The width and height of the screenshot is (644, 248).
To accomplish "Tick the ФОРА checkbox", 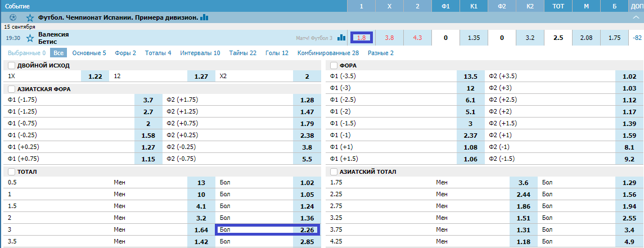I will [x=334, y=66].
